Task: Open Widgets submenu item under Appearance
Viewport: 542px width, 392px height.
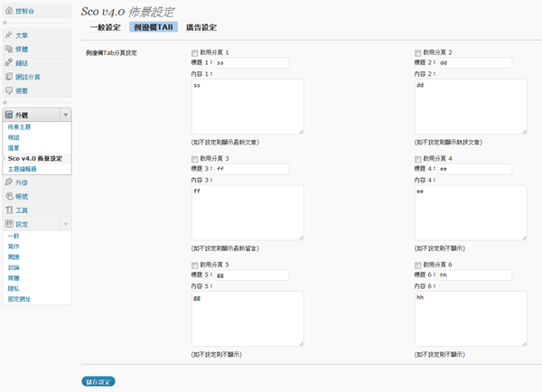Action: click(14, 137)
